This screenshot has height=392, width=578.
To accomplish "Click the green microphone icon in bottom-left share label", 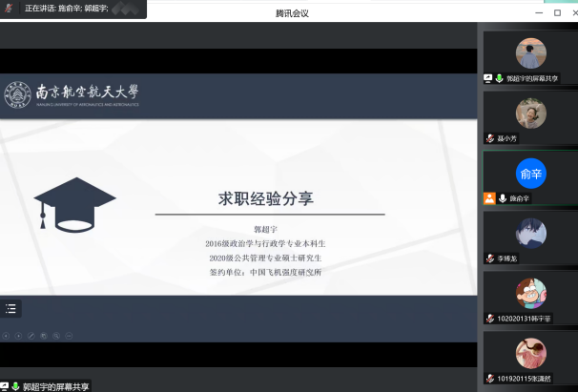I will point(15,385).
